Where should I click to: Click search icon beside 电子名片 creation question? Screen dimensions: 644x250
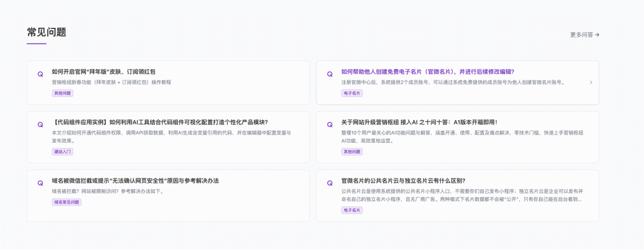(330, 74)
